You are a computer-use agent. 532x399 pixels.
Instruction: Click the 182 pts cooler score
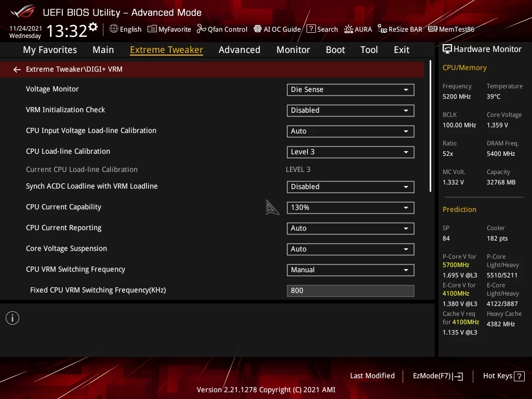497,238
